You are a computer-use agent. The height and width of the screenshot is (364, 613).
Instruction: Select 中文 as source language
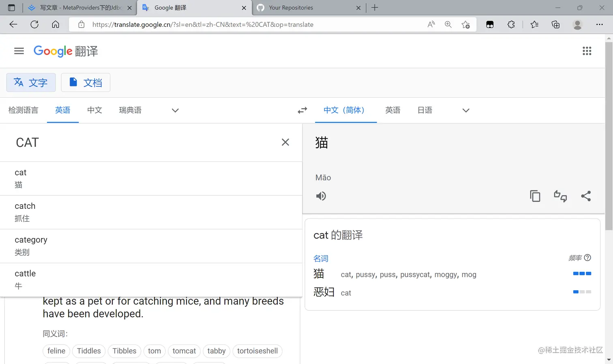94,110
